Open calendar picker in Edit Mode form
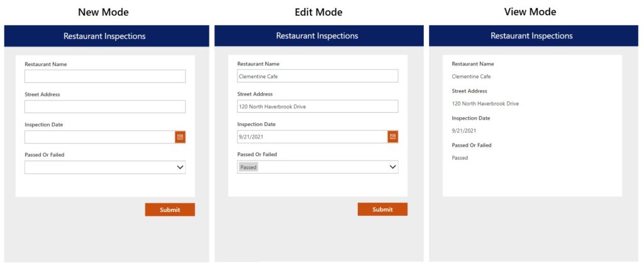 pos(393,137)
